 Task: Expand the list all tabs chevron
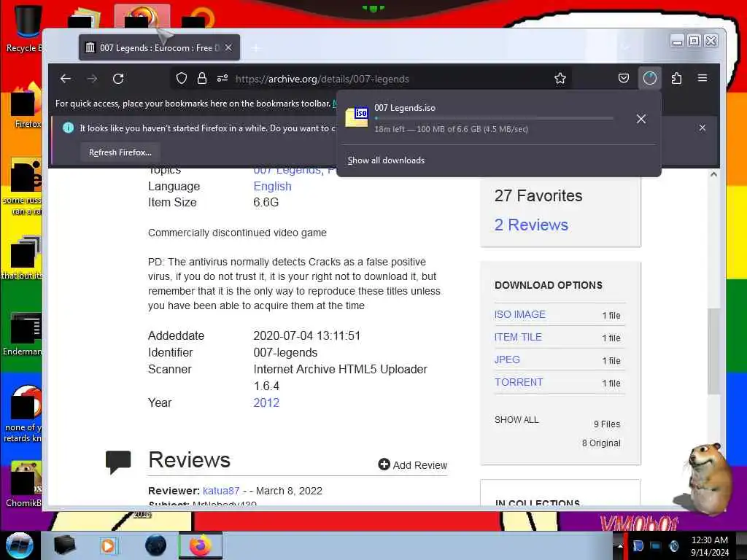coord(625,47)
